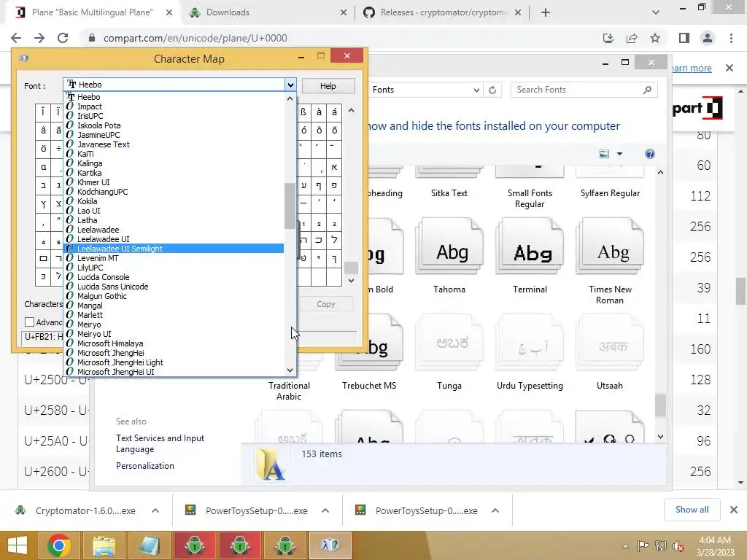Open Fonts window help icon
This screenshot has width=747, height=560.
coord(650,154)
